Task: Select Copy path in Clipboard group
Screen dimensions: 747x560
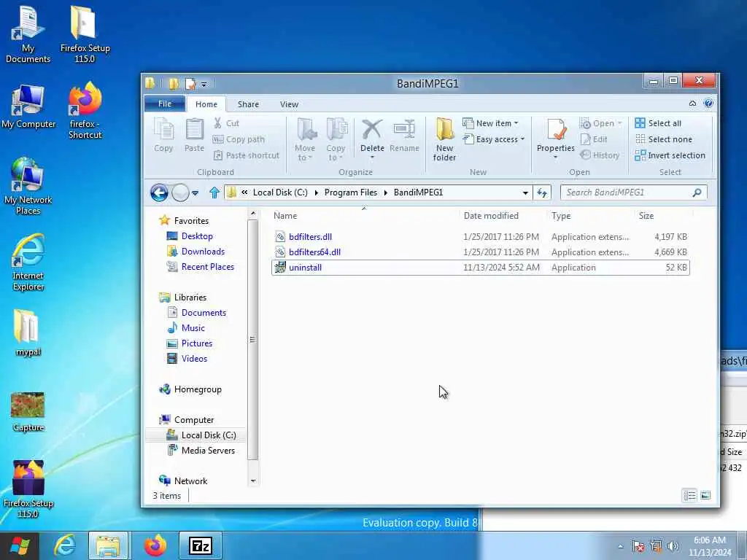Action: [239, 139]
